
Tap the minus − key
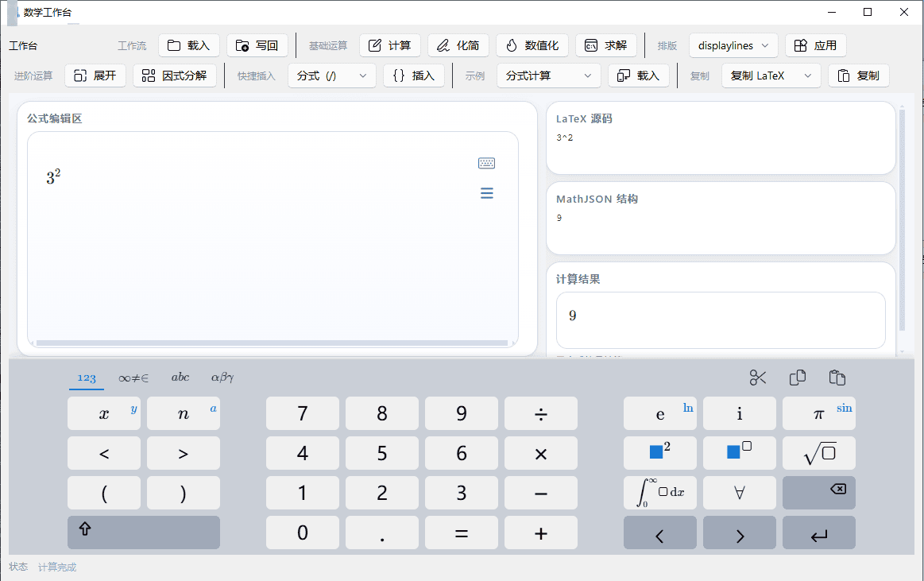(540, 493)
